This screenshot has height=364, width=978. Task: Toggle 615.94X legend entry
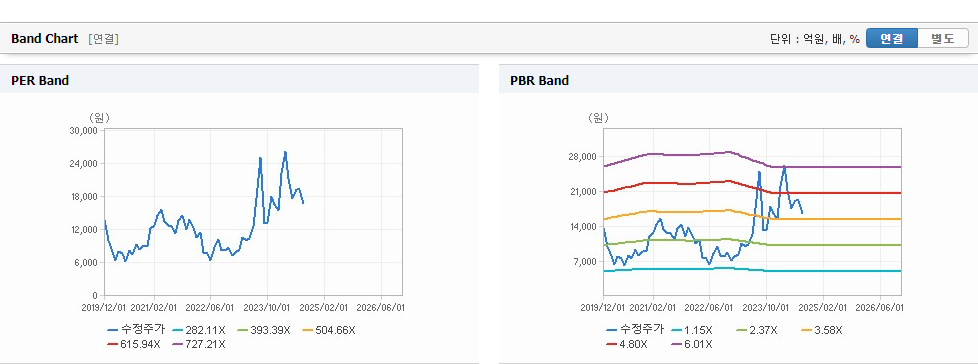click(x=134, y=344)
